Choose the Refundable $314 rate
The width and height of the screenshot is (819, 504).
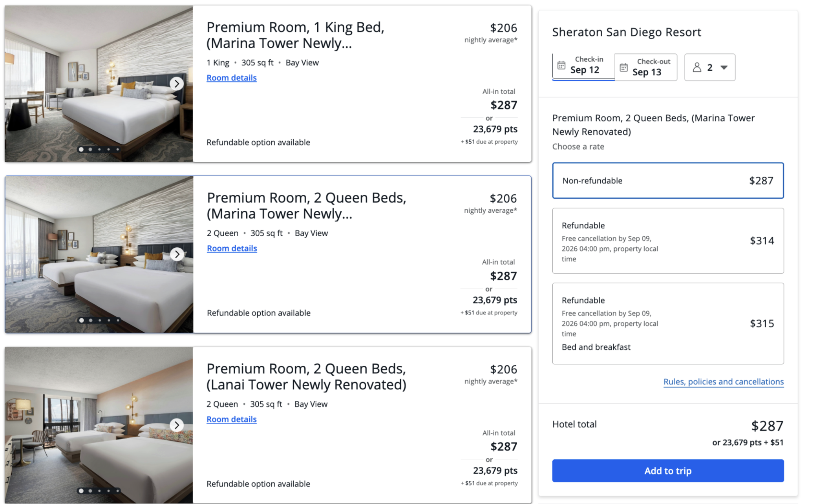click(x=668, y=241)
